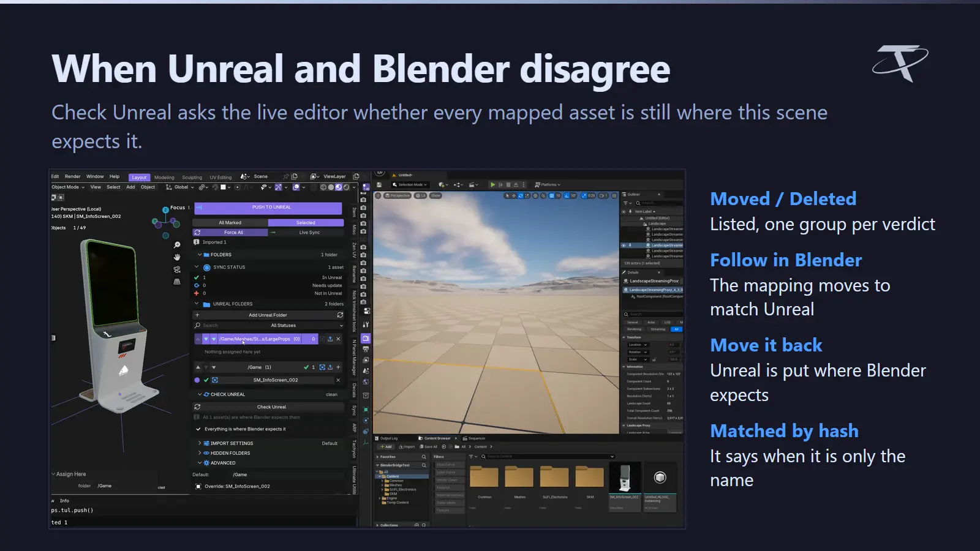Switch to Modeling workspace tab

(164, 178)
